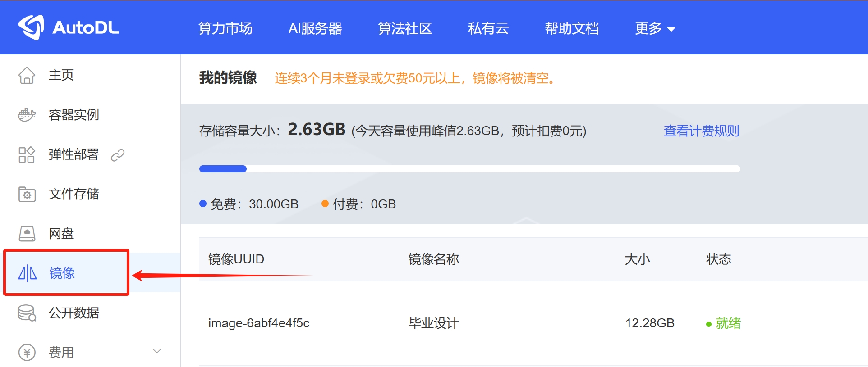
Task: Open 帮助文档 from the navigation bar
Action: pyautogui.click(x=572, y=28)
